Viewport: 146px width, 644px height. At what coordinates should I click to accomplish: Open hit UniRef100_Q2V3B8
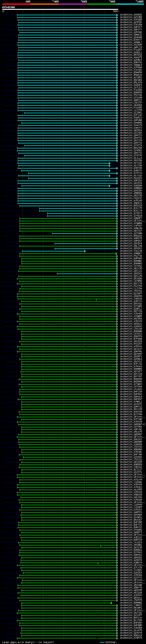click(x=131, y=17)
